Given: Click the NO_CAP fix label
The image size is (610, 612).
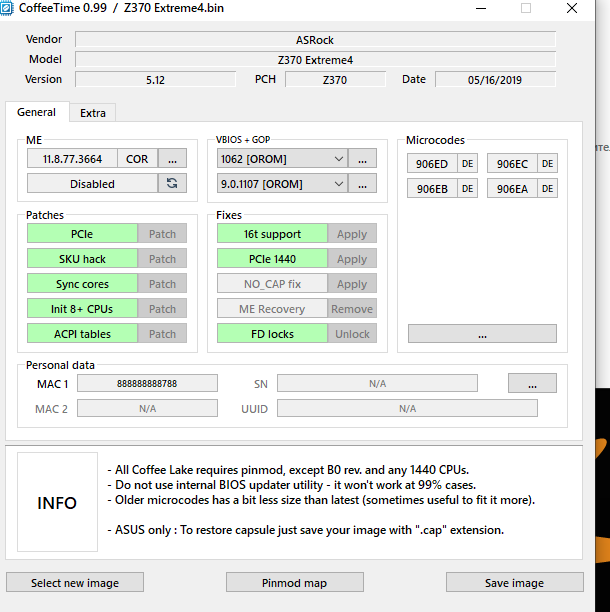Looking at the screenshot, I should (x=272, y=284).
